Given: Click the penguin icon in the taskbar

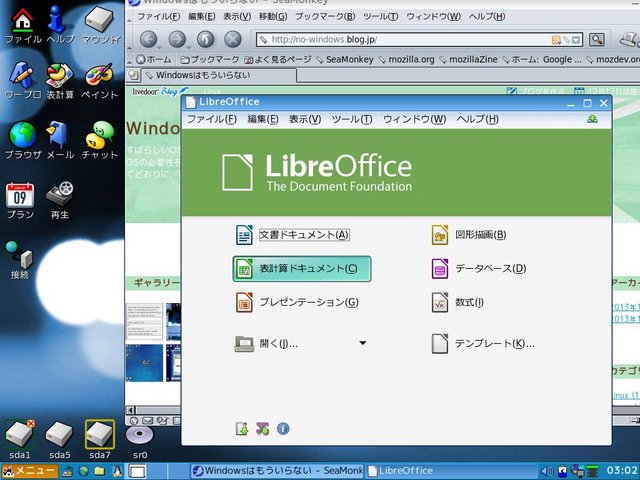Looking at the screenshot, I should pos(118,471).
